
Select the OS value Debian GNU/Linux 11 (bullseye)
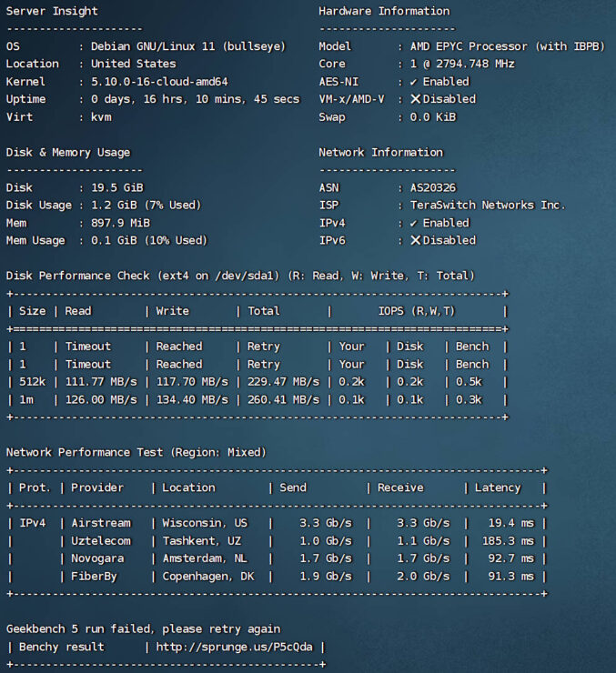pos(188,46)
